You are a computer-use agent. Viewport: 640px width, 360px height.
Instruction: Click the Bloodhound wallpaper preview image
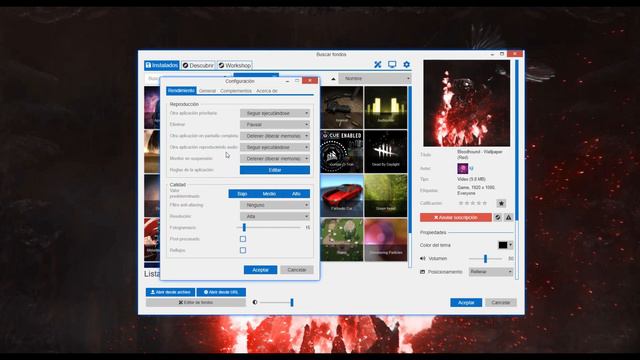point(467,103)
